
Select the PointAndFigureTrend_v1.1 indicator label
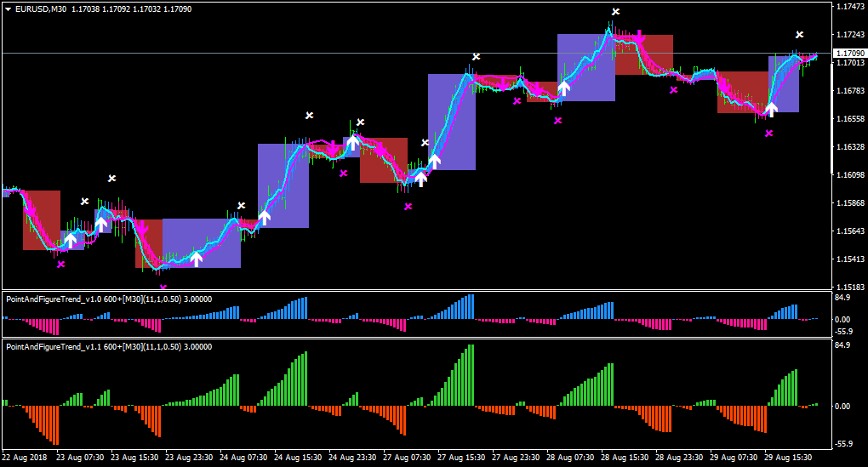click(x=109, y=347)
